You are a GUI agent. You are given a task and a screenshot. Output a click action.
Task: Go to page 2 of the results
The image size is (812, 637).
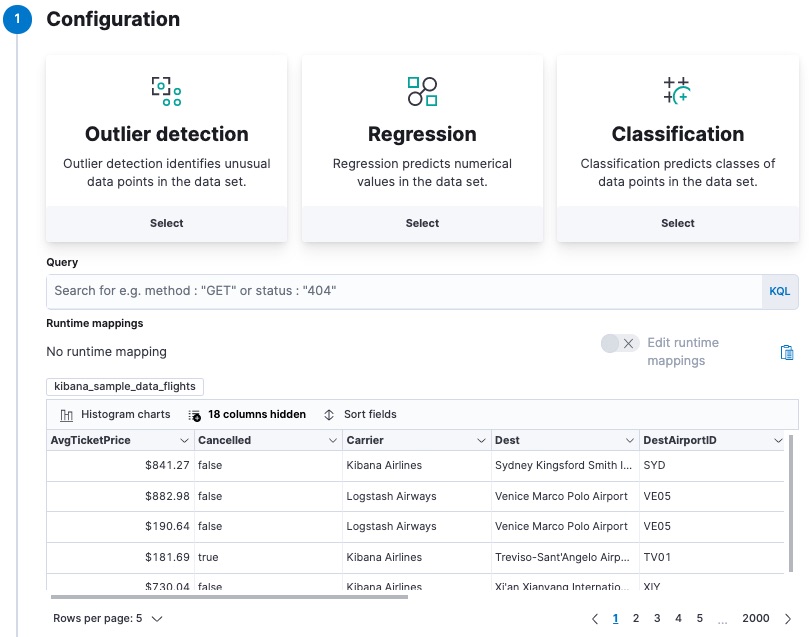pos(635,618)
